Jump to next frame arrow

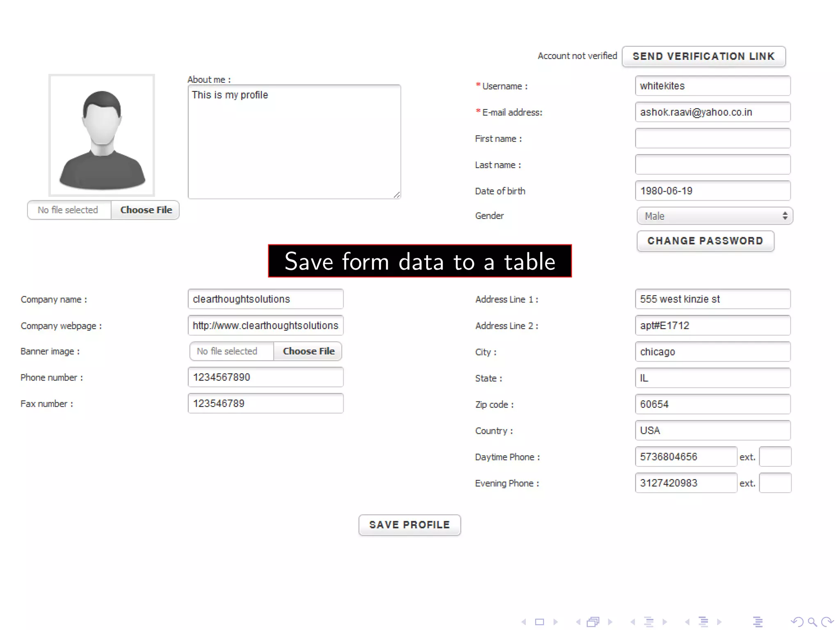click(x=610, y=622)
